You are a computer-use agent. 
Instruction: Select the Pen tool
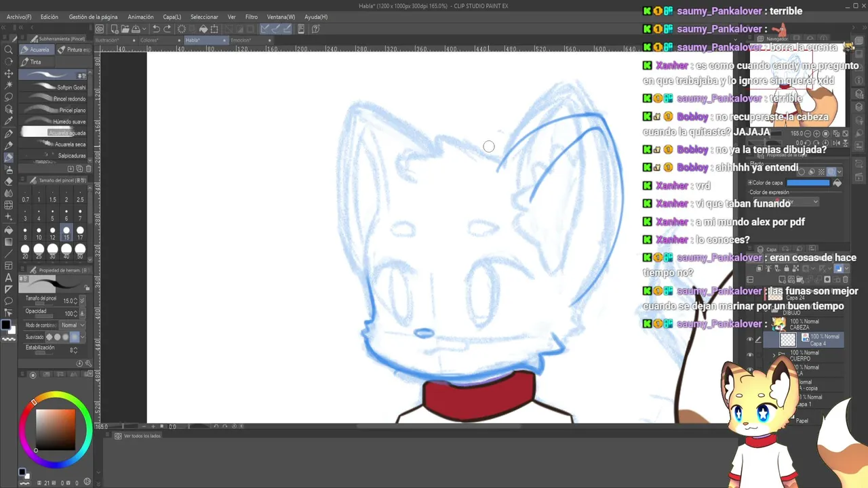point(9,134)
